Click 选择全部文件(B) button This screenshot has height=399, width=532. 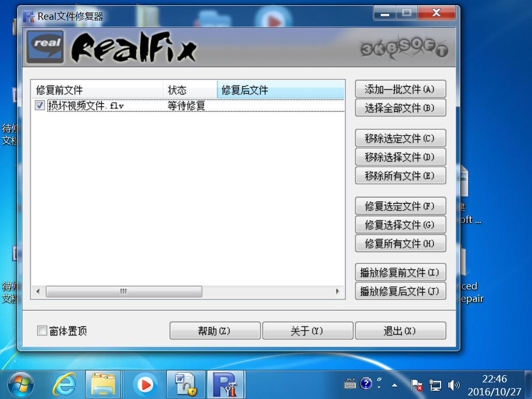(401, 108)
